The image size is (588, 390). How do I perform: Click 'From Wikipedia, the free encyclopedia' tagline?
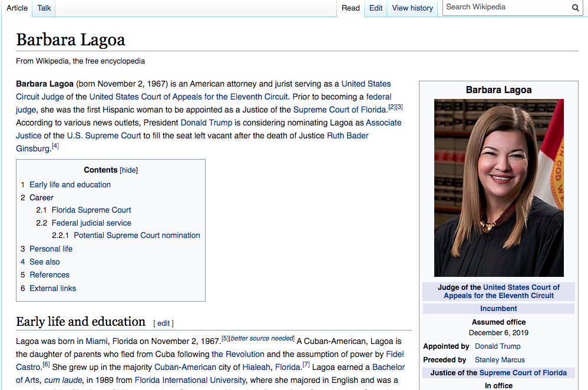click(80, 61)
